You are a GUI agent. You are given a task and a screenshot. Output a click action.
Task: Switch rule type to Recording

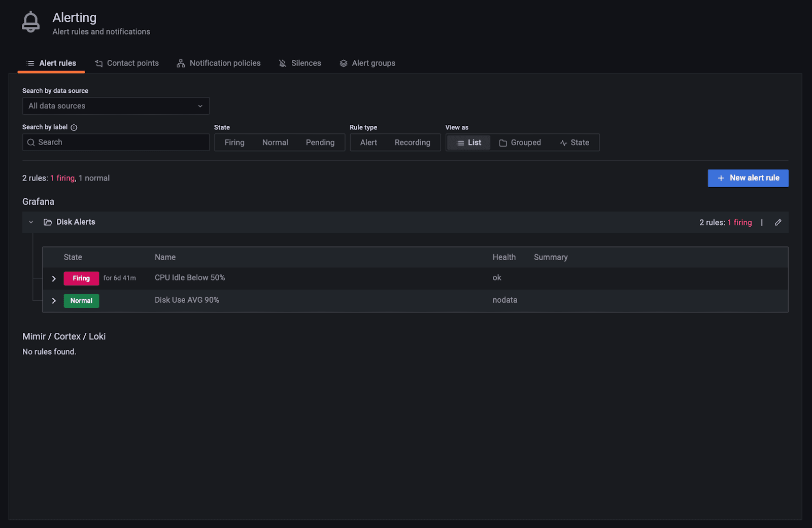point(412,143)
